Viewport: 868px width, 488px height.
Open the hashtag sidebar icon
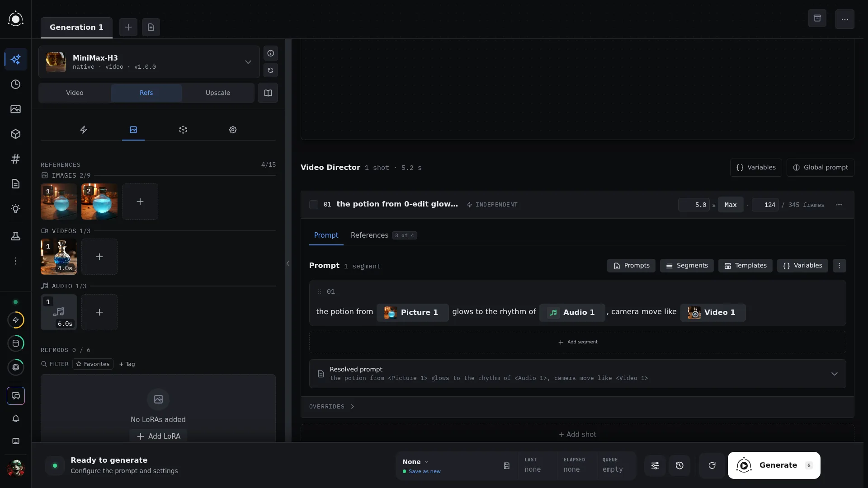click(15, 159)
